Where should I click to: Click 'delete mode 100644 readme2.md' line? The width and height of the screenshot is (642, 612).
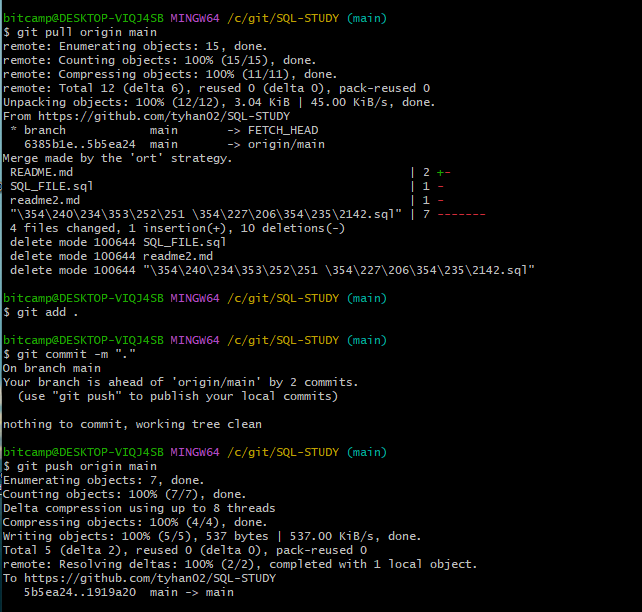tap(111, 256)
